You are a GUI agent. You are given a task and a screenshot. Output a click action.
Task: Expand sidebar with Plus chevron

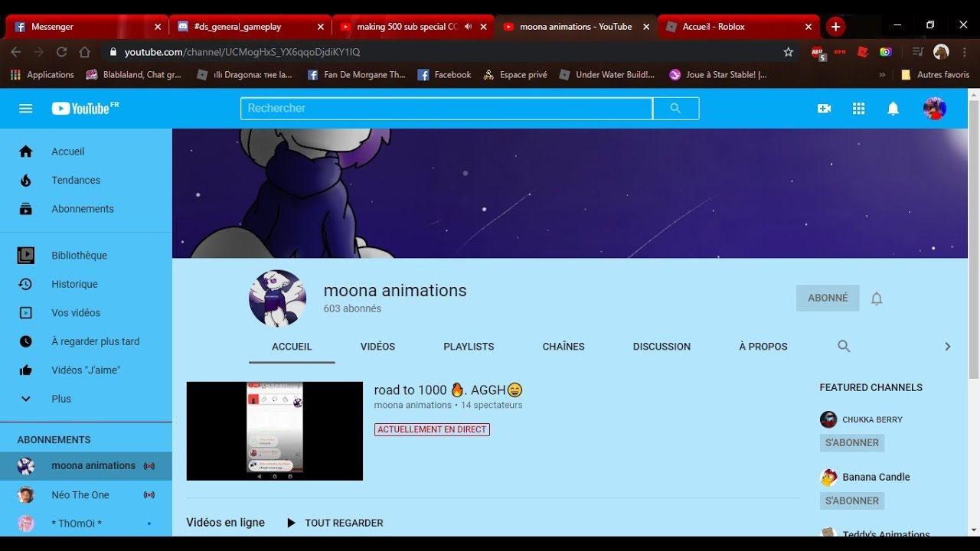click(26, 399)
